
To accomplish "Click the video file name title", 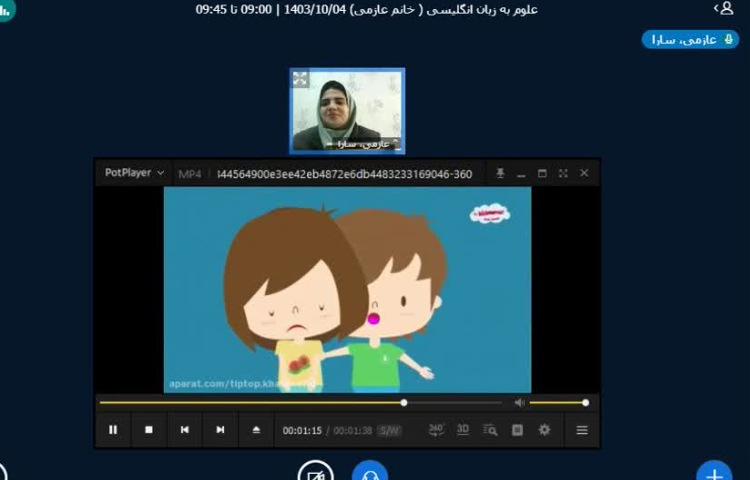I will (345, 174).
